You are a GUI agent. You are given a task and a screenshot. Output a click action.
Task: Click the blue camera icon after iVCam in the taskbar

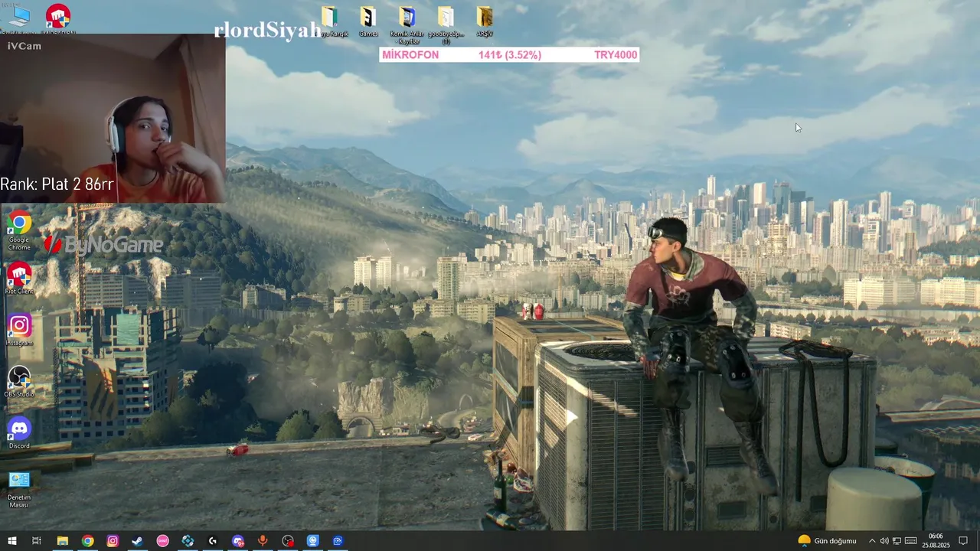click(338, 541)
